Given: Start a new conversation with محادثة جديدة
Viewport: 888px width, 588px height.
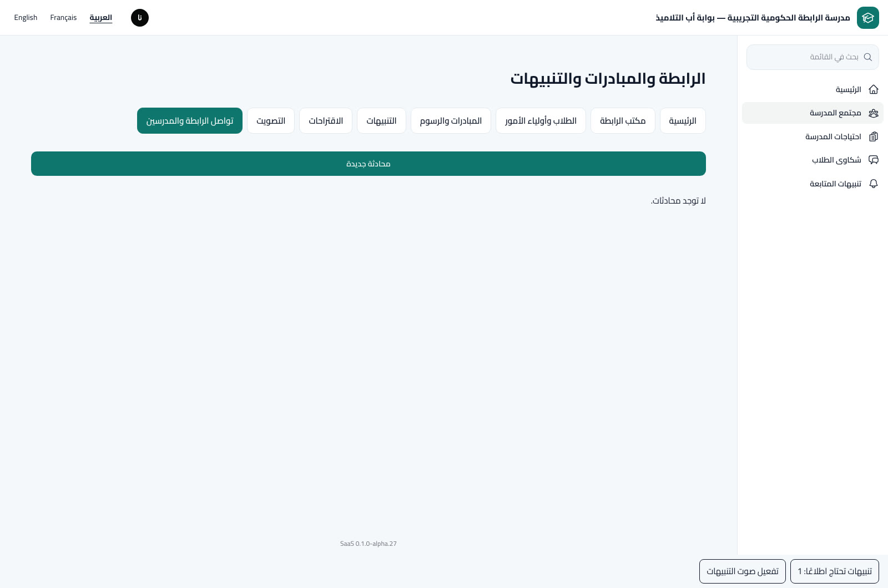Looking at the screenshot, I should tap(369, 164).
